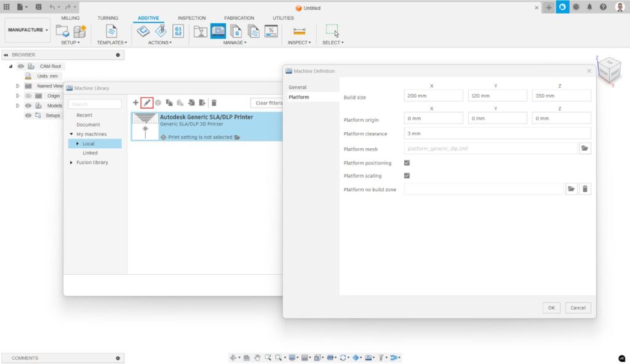Click the Build size X field
Viewport: 630px width, 364px height.
point(433,96)
